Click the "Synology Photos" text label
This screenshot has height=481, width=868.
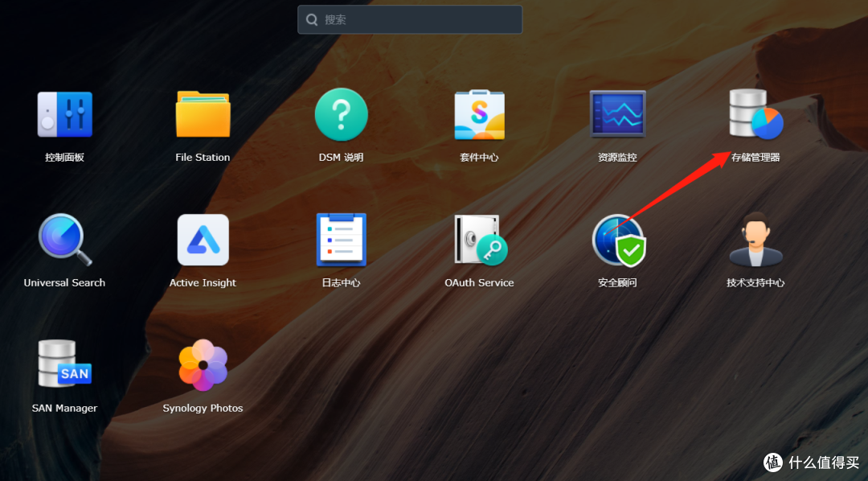click(x=203, y=409)
